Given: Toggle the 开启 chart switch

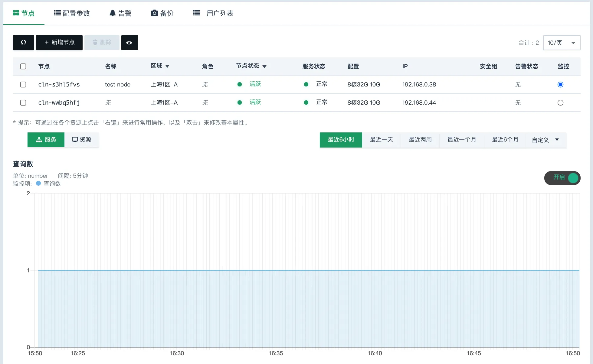Looking at the screenshot, I should [x=562, y=178].
